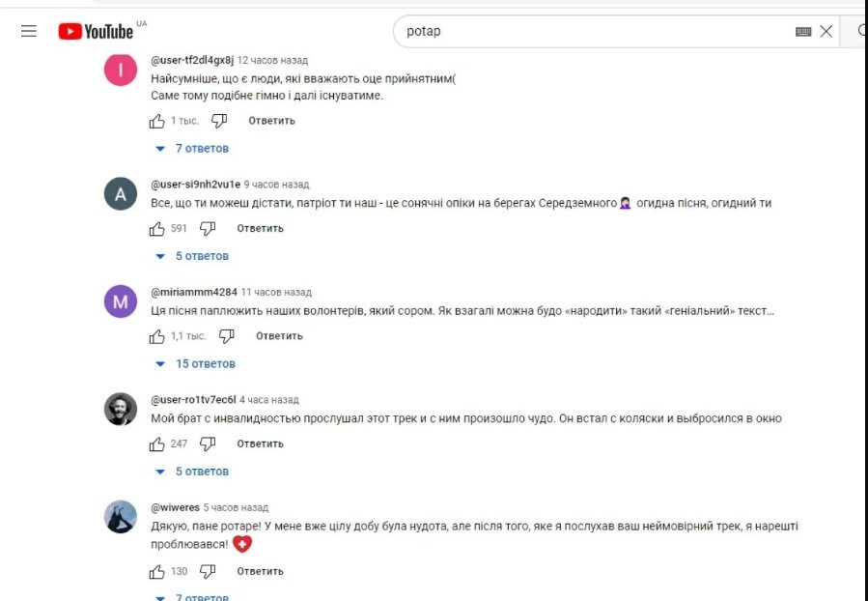This screenshot has width=868, height=601.
Task: Clear the search text with X
Action: [826, 32]
